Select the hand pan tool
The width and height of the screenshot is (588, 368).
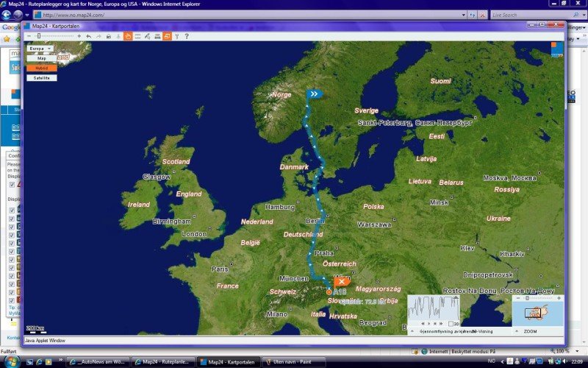click(x=128, y=36)
